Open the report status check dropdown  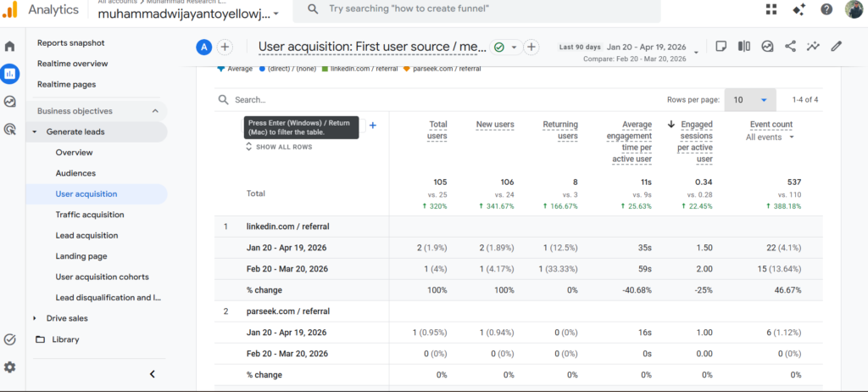click(507, 48)
